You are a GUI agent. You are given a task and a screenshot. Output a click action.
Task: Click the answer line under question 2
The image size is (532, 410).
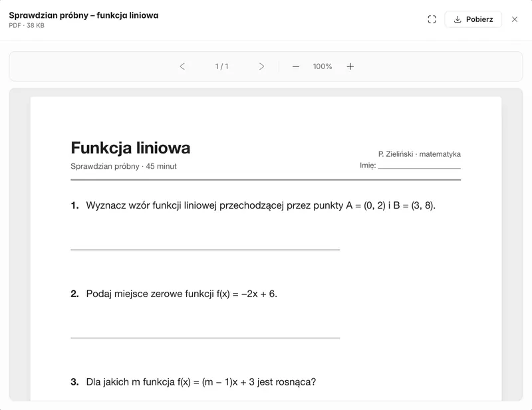pos(205,338)
